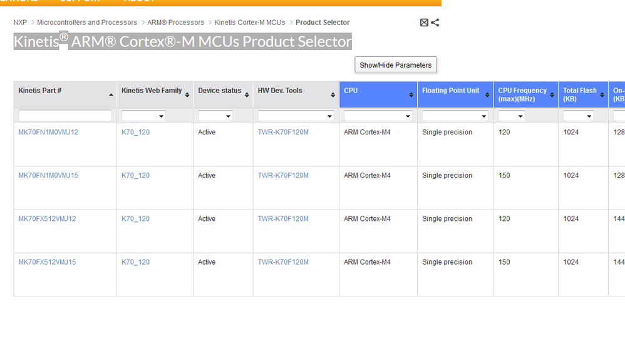Click the Total Flash (KB) header label
Image resolution: width=625 pixels, height=364 pixels.
coord(579,95)
